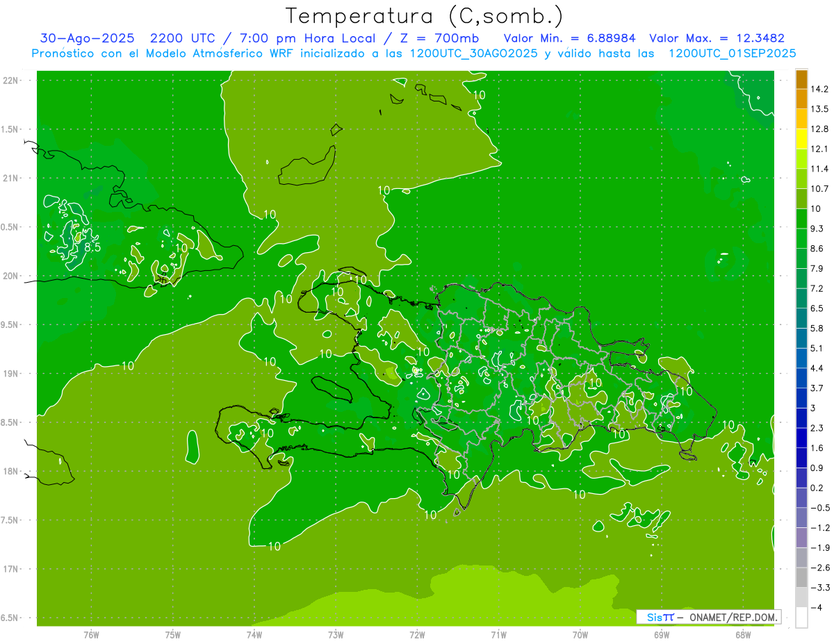Click the '7.9' color bar label
Viewport: 834px width, 644px height.
(x=817, y=268)
